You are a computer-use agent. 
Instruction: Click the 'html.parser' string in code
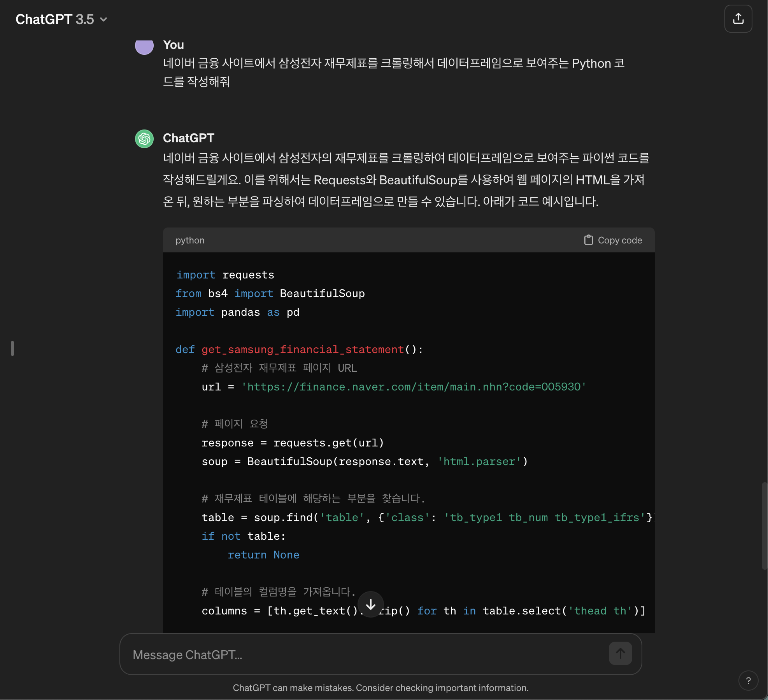coord(479,462)
